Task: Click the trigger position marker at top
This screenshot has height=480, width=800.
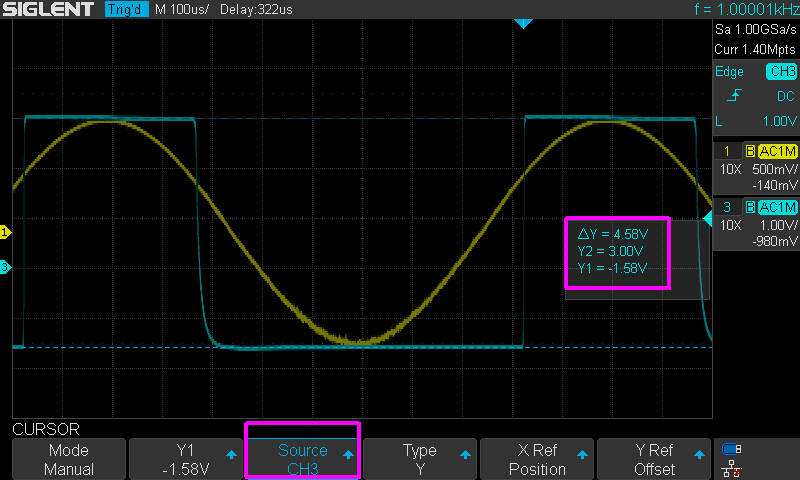Action: tap(522, 23)
